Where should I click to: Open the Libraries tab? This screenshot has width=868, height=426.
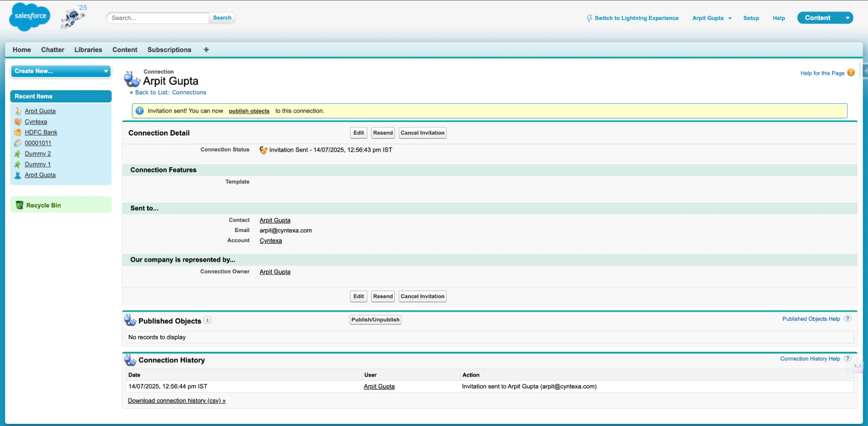click(x=88, y=50)
